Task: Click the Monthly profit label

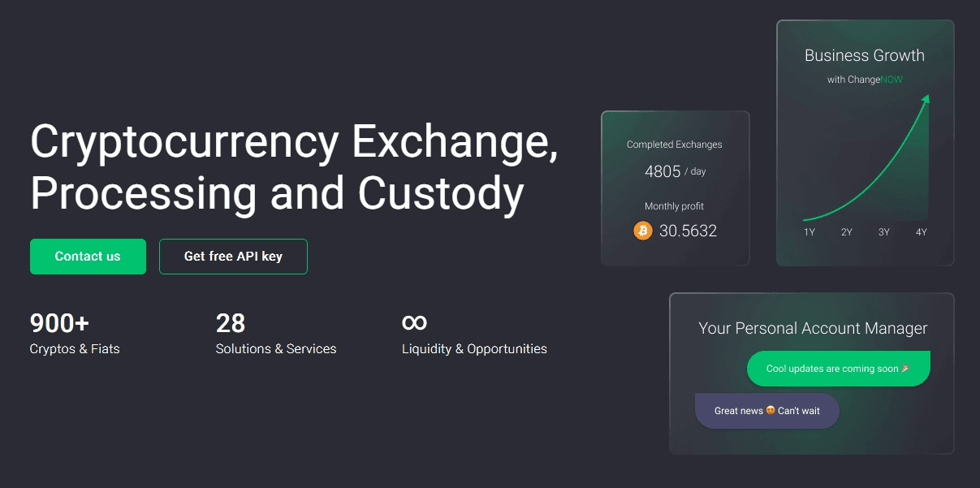Action: tap(674, 205)
